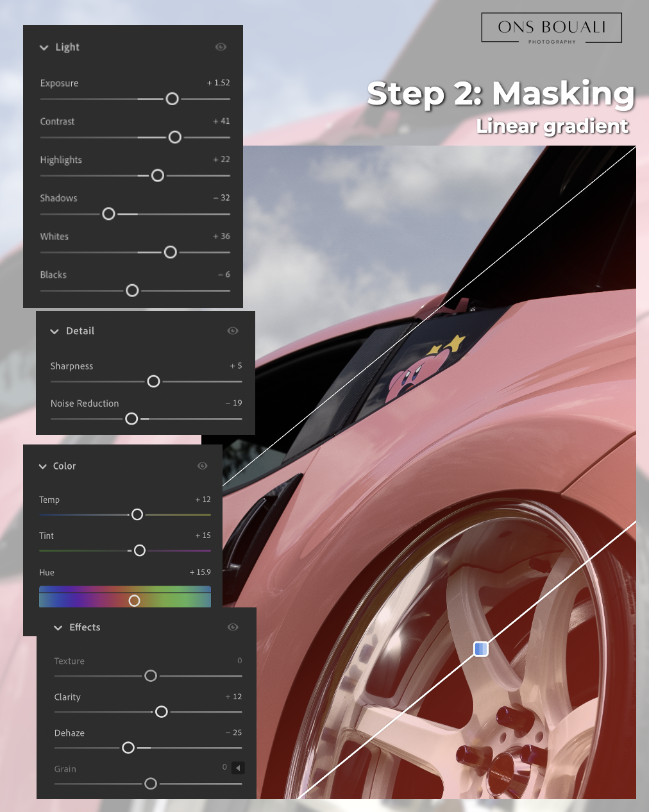The height and width of the screenshot is (812, 649).
Task: Click the Color panel title
Action: click(x=64, y=466)
